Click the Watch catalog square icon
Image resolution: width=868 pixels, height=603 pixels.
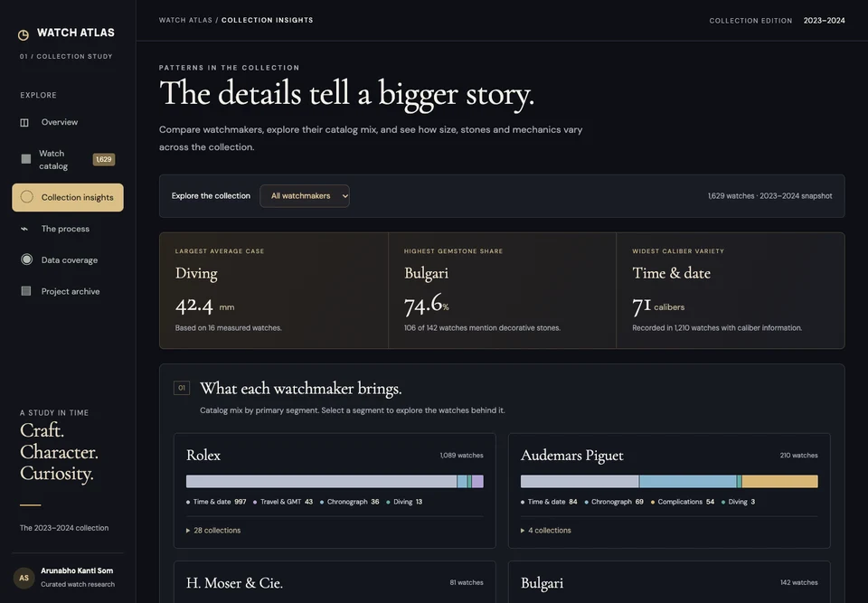(x=26, y=159)
